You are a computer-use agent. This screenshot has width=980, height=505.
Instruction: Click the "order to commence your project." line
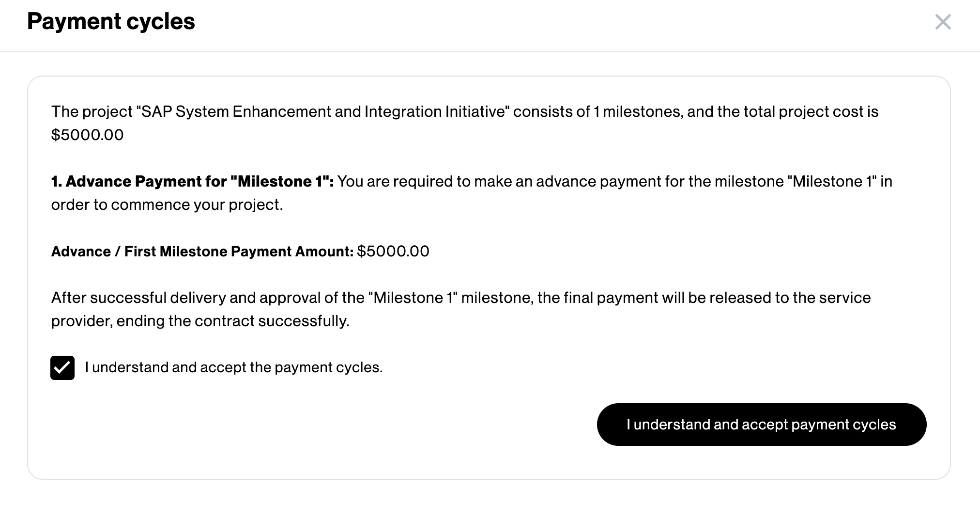pos(167,205)
